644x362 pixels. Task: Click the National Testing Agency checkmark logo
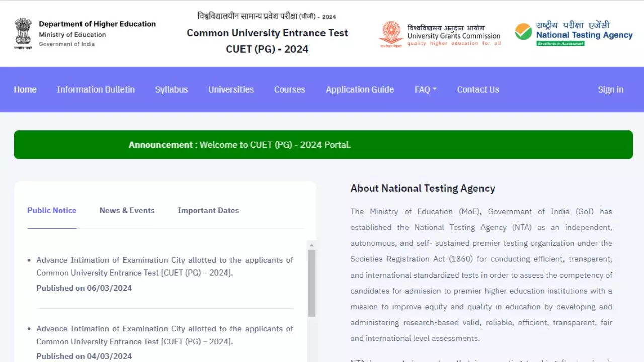tap(523, 32)
